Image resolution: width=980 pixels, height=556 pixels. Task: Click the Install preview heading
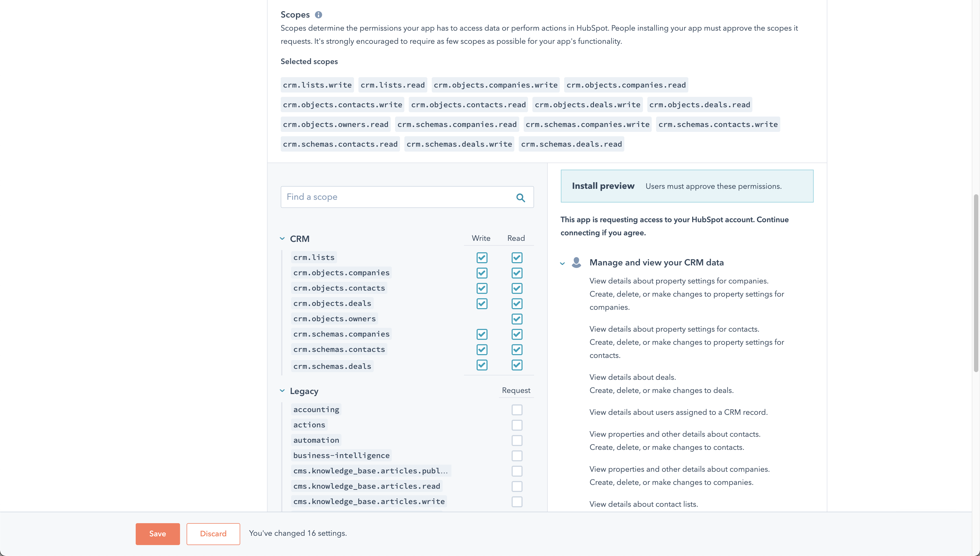tap(603, 186)
